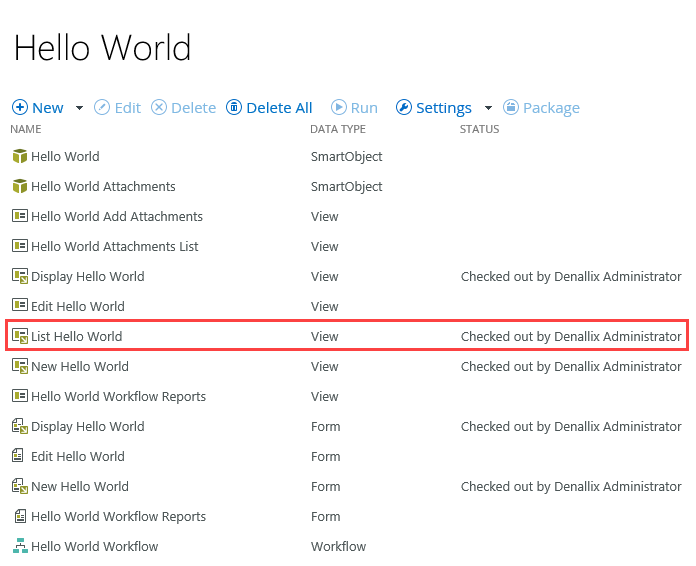Click the checked-out view icon for List Hello World
696x566 pixels.
click(x=19, y=337)
